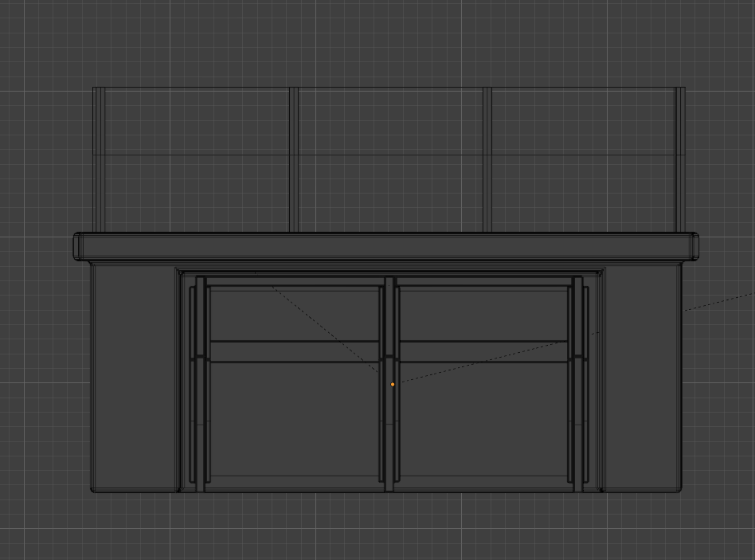
Task: Select the rightmost rooftop railing post
Action: (680, 160)
